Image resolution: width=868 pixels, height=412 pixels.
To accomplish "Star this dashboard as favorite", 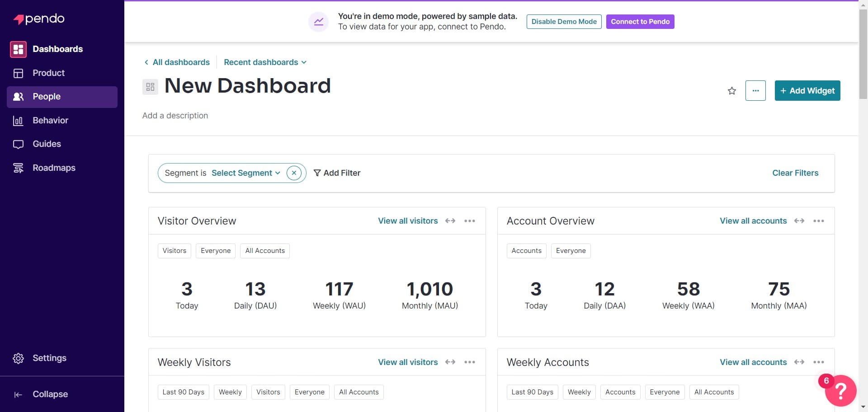I will coord(731,91).
